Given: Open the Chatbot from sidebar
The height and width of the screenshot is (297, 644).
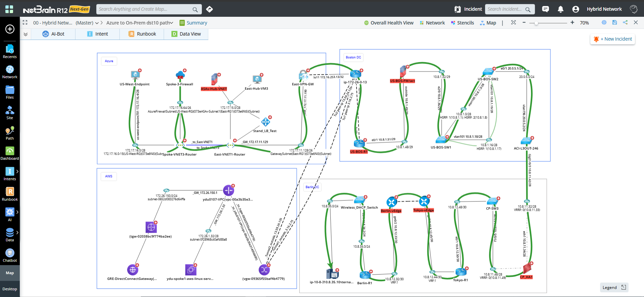Looking at the screenshot, I should [10, 255].
